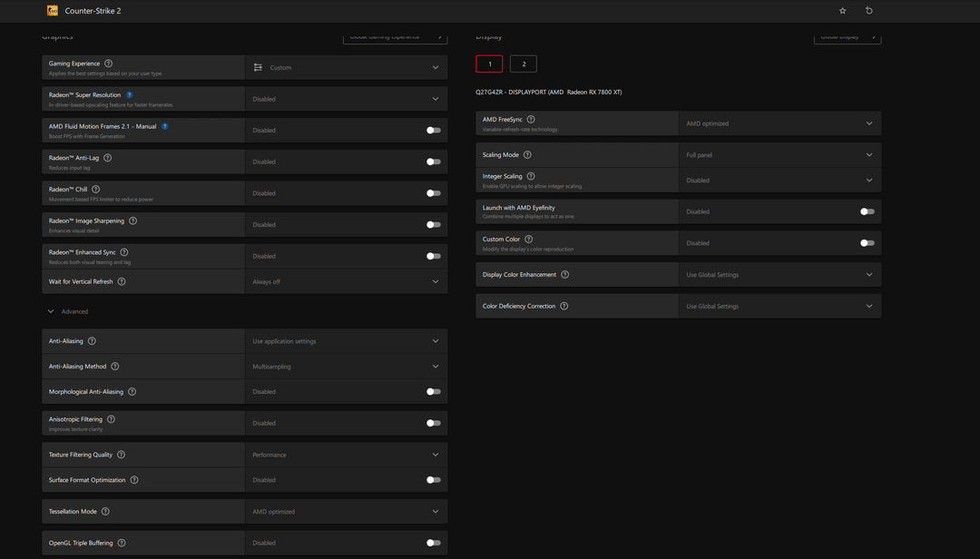Open Texture Filtering Quality dropdown
Image resolution: width=980 pixels, height=559 pixels.
coord(345,455)
